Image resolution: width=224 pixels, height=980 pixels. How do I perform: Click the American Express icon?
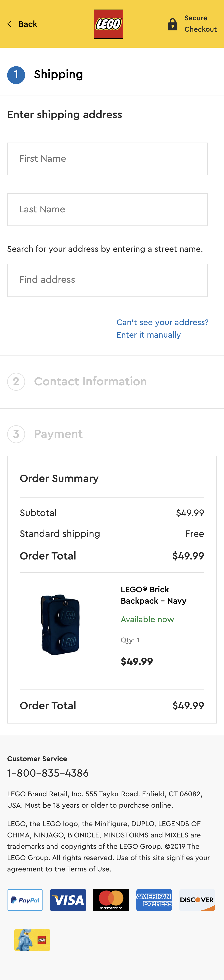pyautogui.click(x=154, y=900)
